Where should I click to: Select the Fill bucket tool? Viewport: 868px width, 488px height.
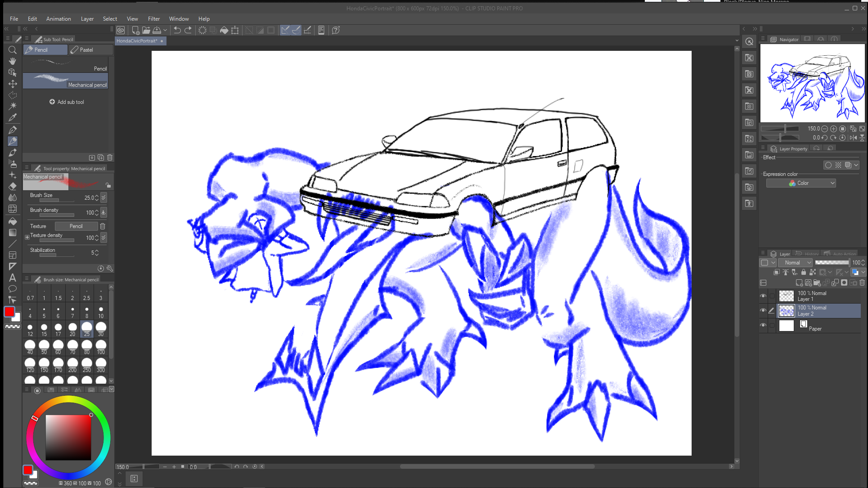(x=13, y=221)
